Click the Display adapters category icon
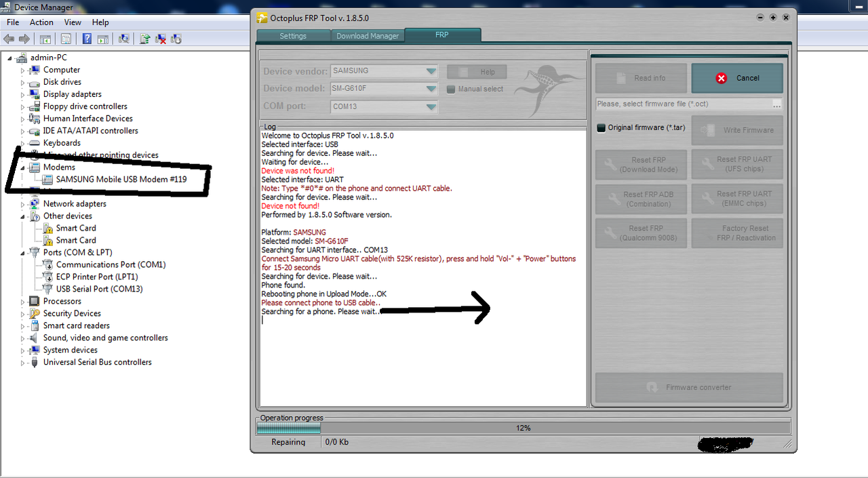This screenshot has height=478, width=868. 35,94
